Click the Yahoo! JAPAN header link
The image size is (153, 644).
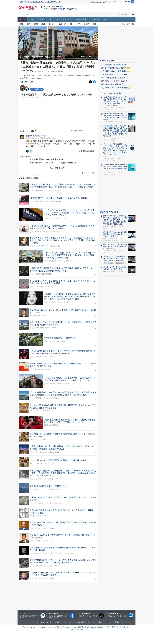click(x=95, y=2)
